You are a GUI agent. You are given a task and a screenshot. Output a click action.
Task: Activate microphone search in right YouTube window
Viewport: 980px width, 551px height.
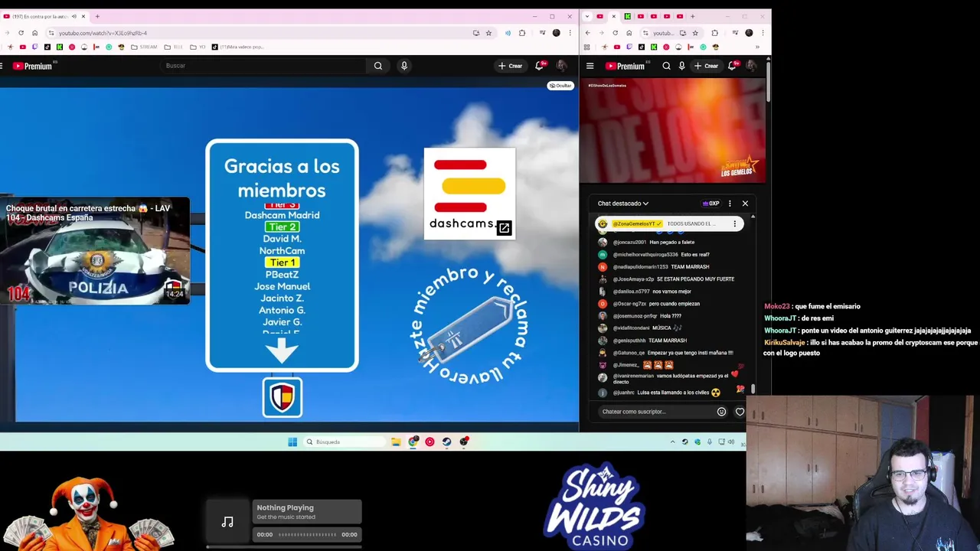[681, 66]
